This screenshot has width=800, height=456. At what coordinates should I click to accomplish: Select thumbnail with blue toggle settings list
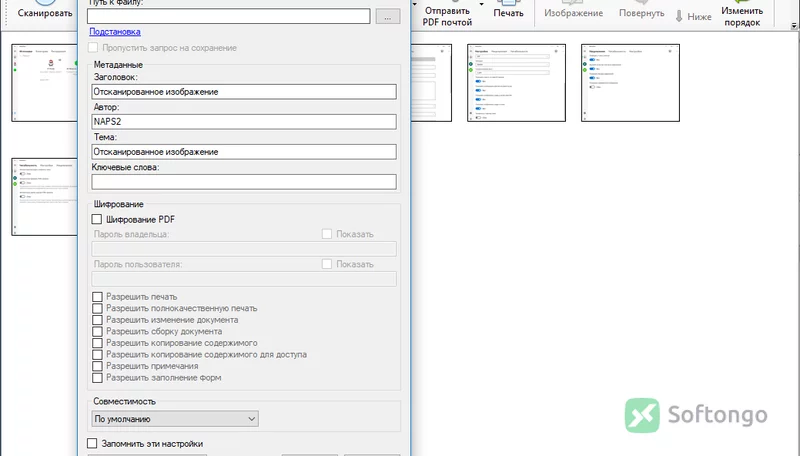pos(516,83)
